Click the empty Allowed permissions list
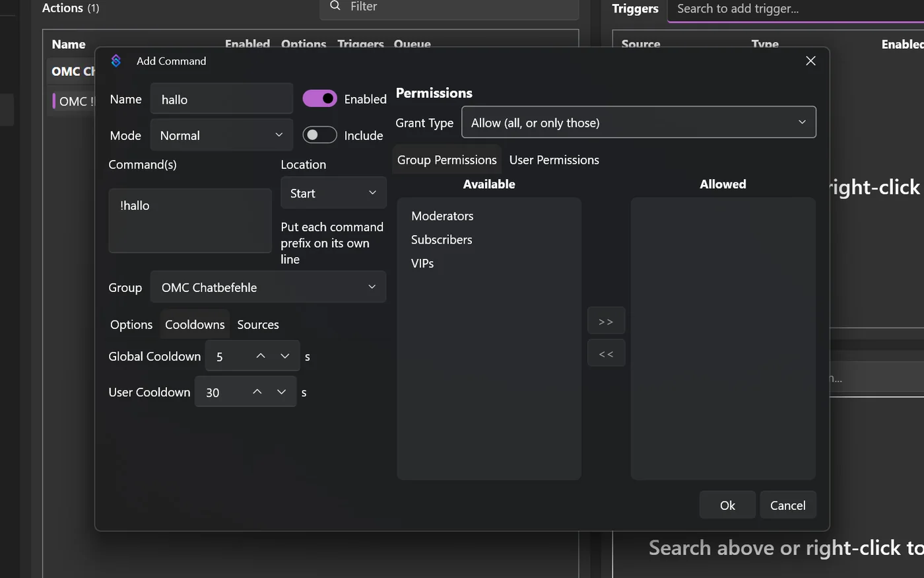924x578 pixels. [x=723, y=339]
